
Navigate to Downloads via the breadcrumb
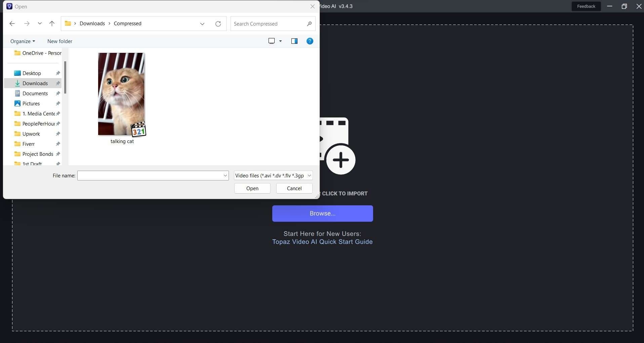92,23
